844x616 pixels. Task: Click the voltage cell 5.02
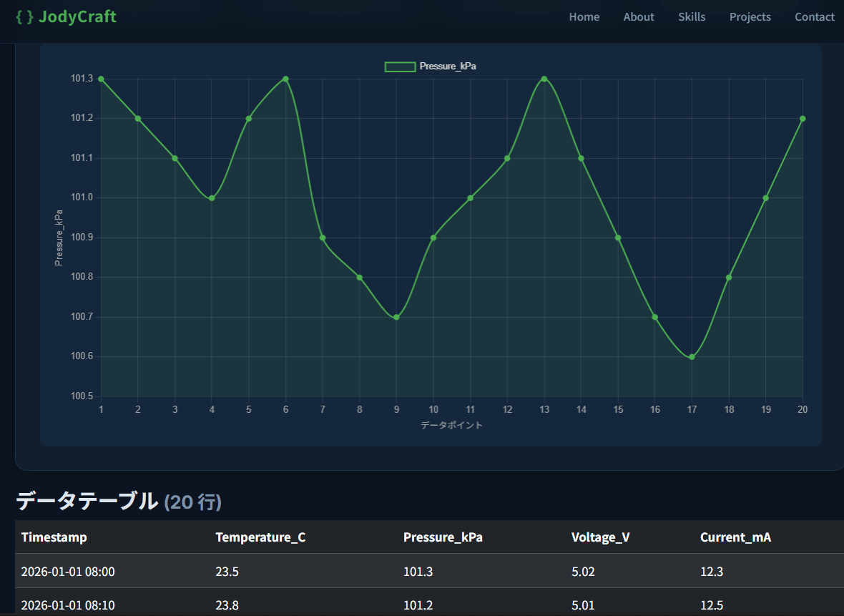583,572
